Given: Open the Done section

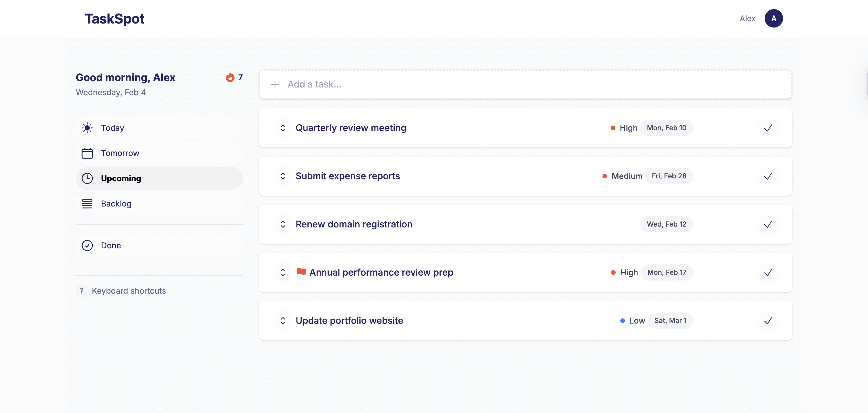Looking at the screenshot, I should (111, 246).
